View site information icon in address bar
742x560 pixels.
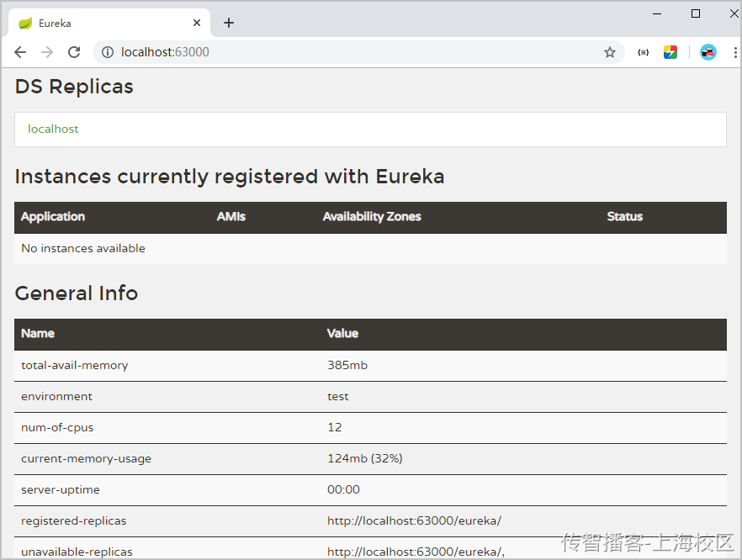click(x=108, y=52)
